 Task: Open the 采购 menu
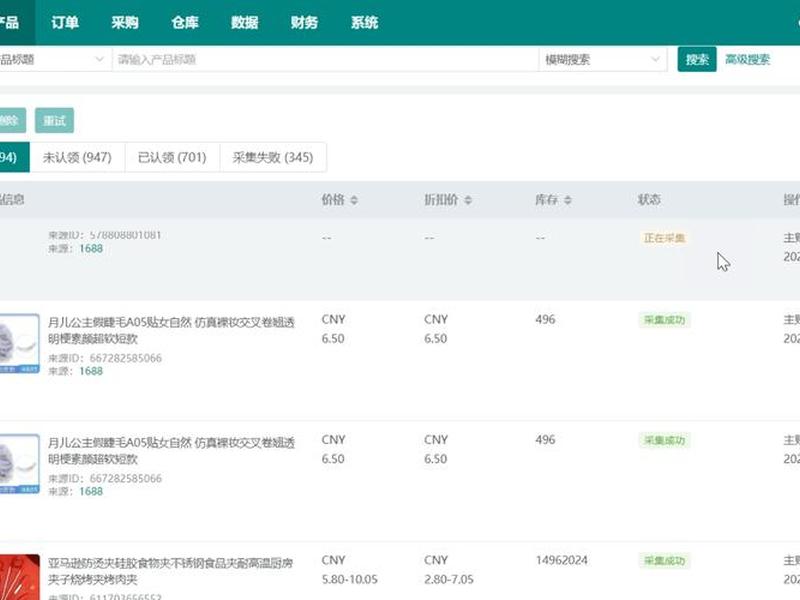[125, 22]
